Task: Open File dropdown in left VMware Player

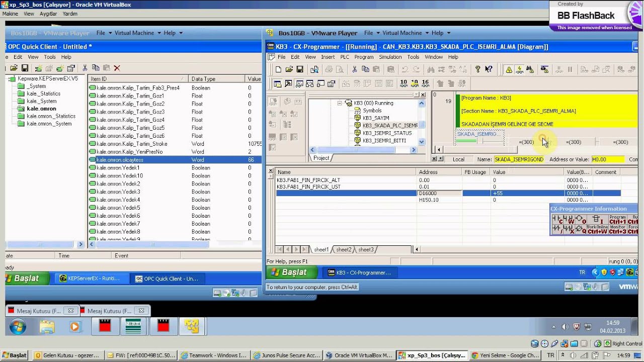Action: 104,33
